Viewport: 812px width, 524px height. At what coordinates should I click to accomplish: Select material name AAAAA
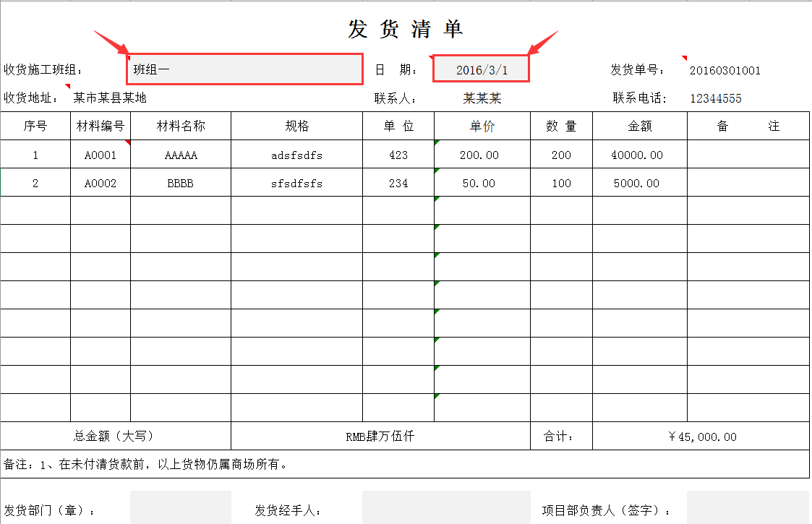pyautogui.click(x=181, y=154)
